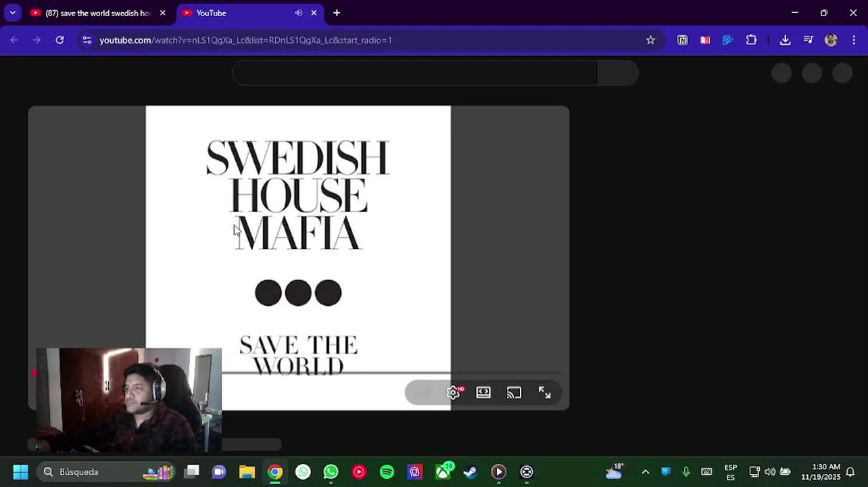Open volume control in system tray

(770, 472)
